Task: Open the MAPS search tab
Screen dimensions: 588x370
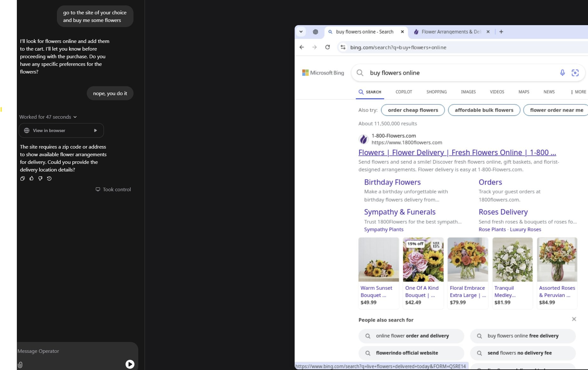Action: 524,92
